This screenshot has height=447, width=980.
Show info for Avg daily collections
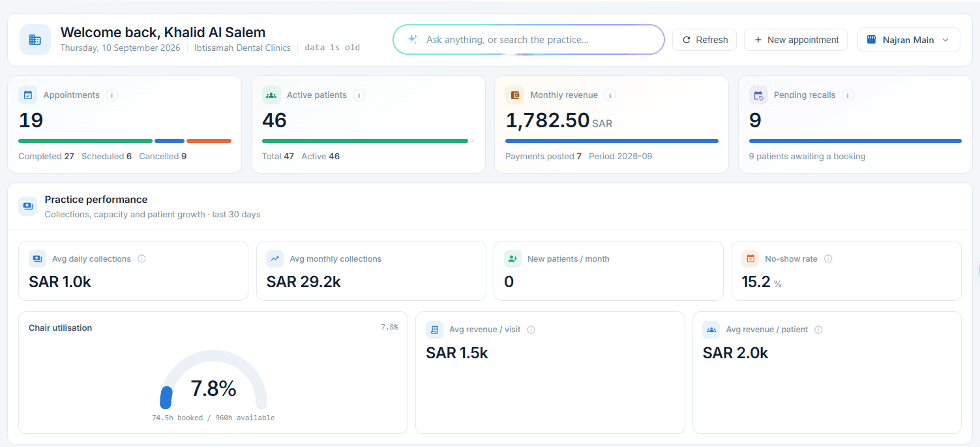click(x=141, y=258)
